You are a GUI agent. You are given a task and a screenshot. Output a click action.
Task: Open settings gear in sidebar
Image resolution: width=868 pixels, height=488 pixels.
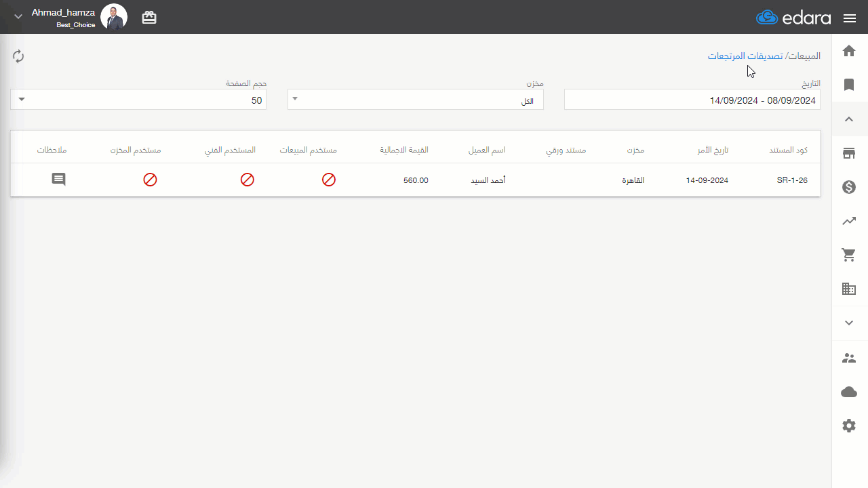pyautogui.click(x=849, y=426)
